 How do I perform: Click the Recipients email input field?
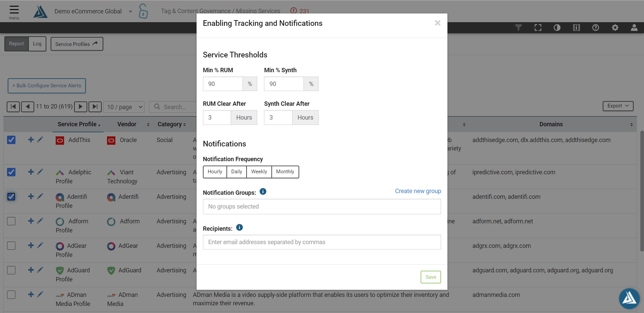click(x=322, y=242)
